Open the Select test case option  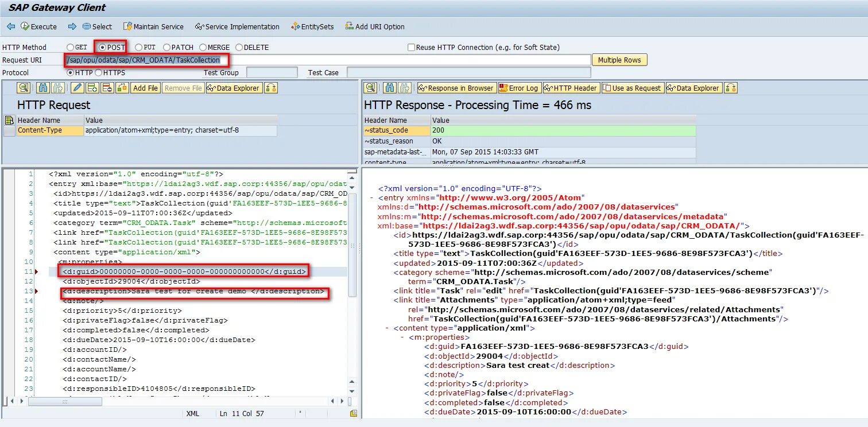point(97,26)
